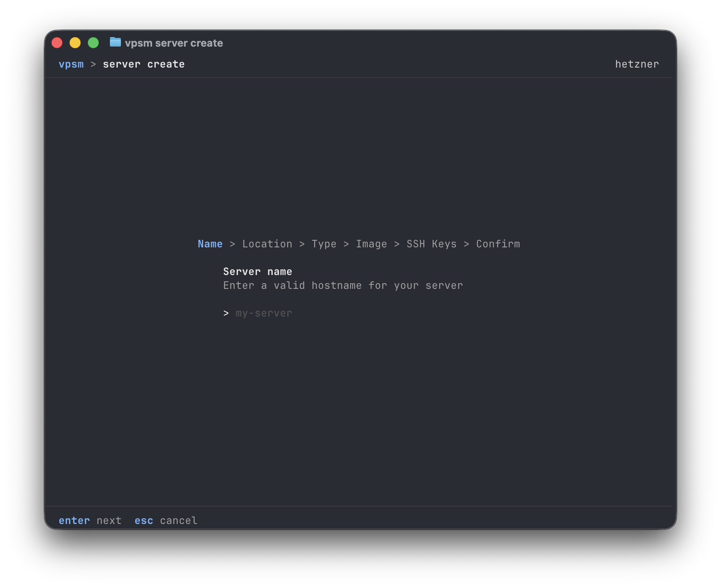721x588 pixels.
Task: Click the server create breadcrumb label
Action: [x=143, y=64]
